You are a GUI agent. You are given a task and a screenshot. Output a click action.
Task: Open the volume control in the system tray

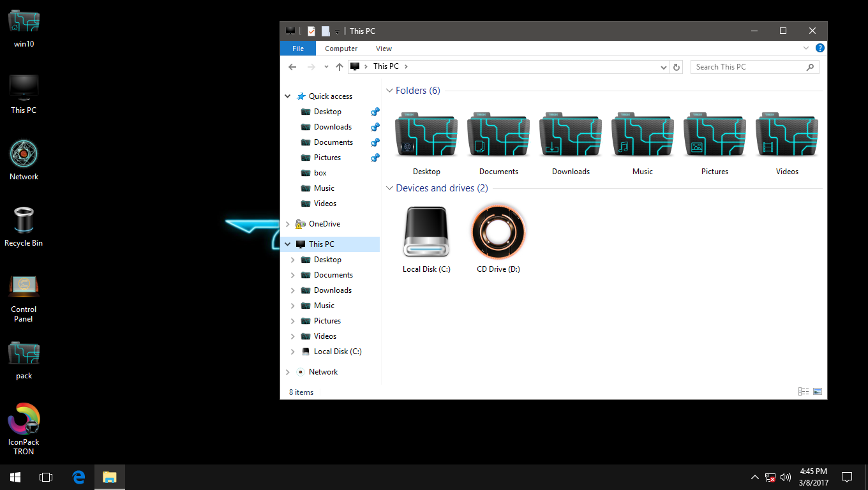pyautogui.click(x=786, y=477)
